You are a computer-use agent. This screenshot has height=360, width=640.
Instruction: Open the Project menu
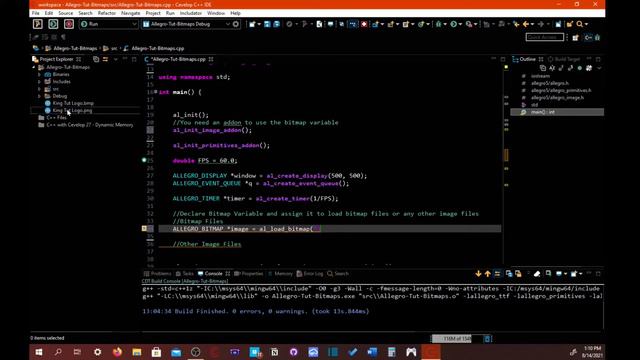coord(153,13)
